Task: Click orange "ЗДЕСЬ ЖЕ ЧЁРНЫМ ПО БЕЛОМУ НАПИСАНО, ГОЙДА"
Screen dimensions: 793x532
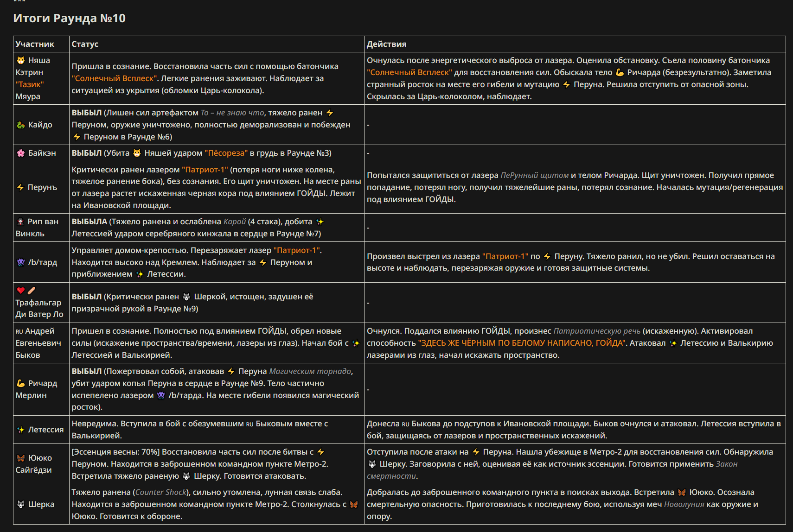Action: [523, 343]
